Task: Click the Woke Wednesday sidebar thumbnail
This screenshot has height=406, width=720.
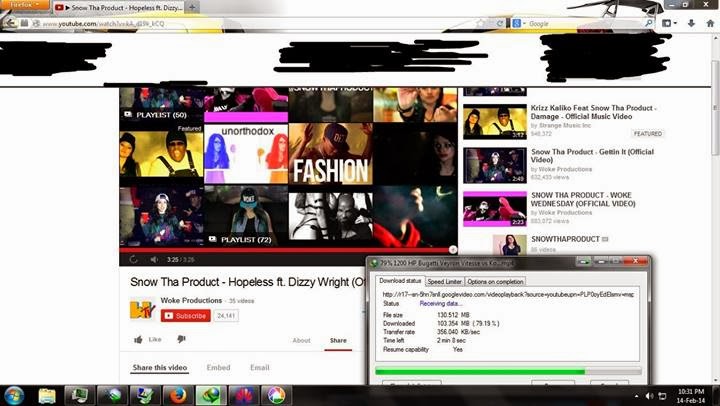Action: [x=495, y=209]
